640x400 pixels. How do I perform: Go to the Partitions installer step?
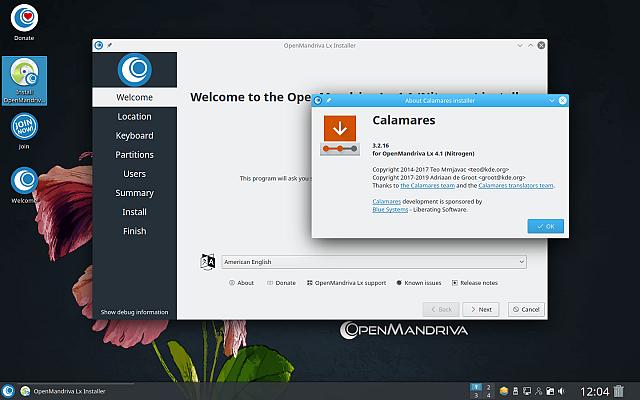[134, 155]
